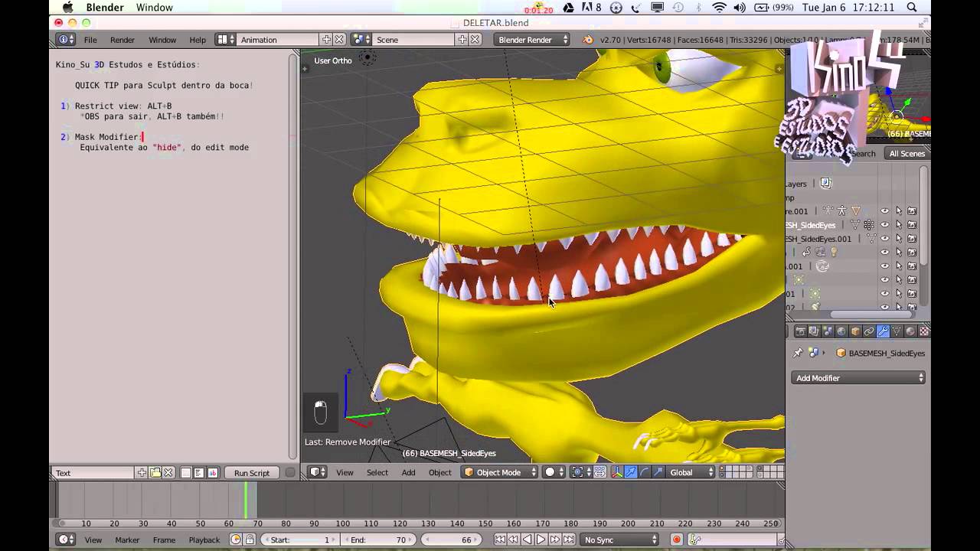Open the Blender Render engine dropdown

pyautogui.click(x=532, y=40)
